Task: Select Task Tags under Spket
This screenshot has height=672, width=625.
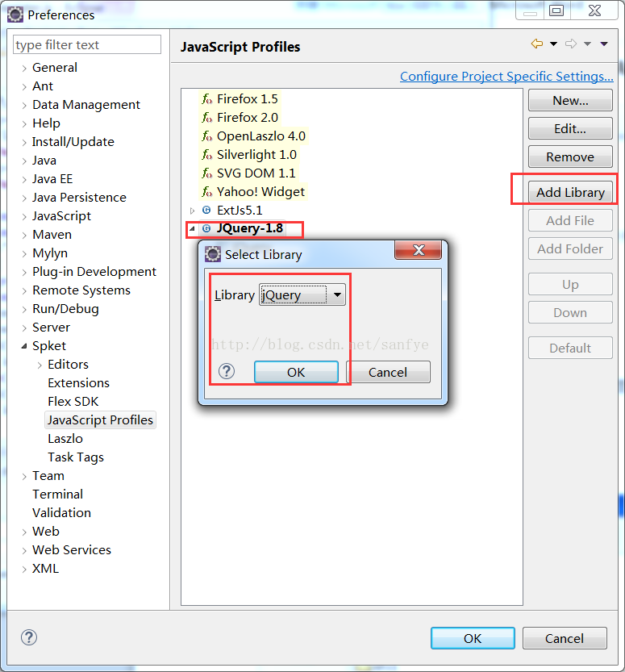Action: 76,457
